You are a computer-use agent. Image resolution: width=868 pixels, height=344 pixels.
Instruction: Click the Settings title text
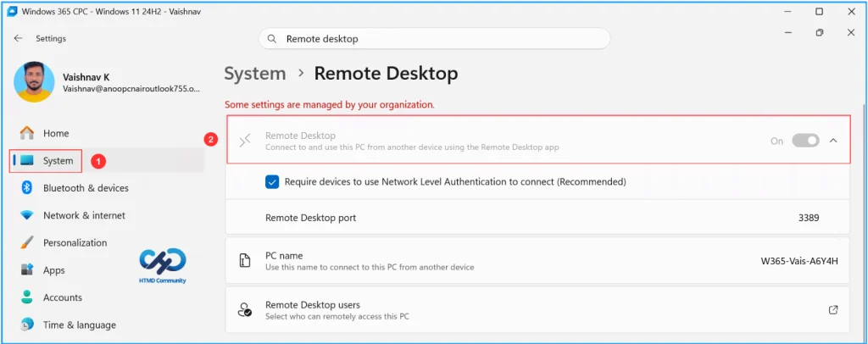point(51,39)
